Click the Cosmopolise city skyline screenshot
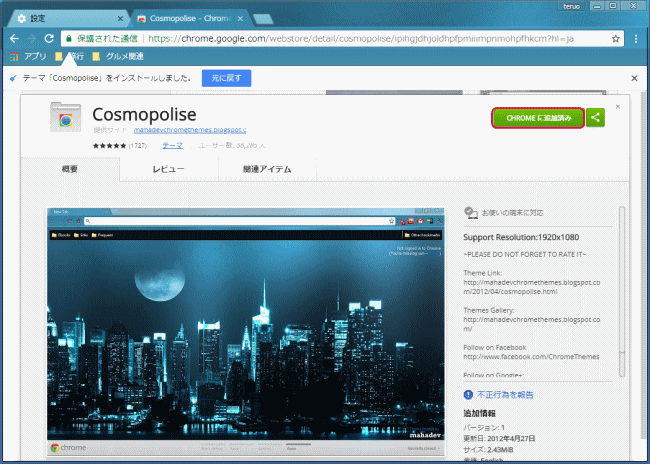The width and height of the screenshot is (650, 464). coord(246,331)
